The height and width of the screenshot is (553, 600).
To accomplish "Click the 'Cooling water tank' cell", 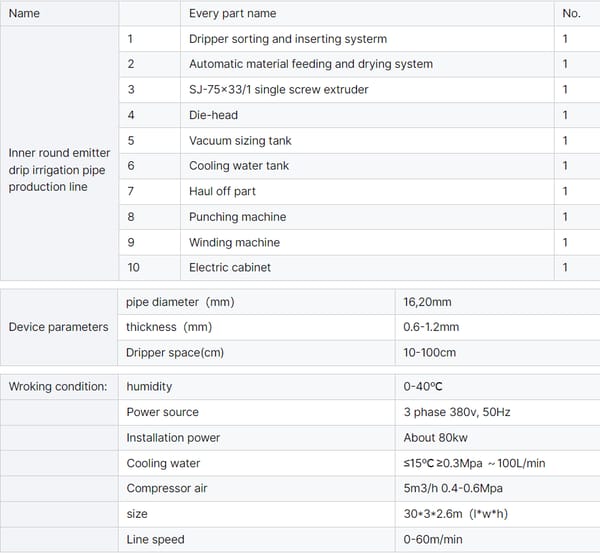I will [x=239, y=166].
